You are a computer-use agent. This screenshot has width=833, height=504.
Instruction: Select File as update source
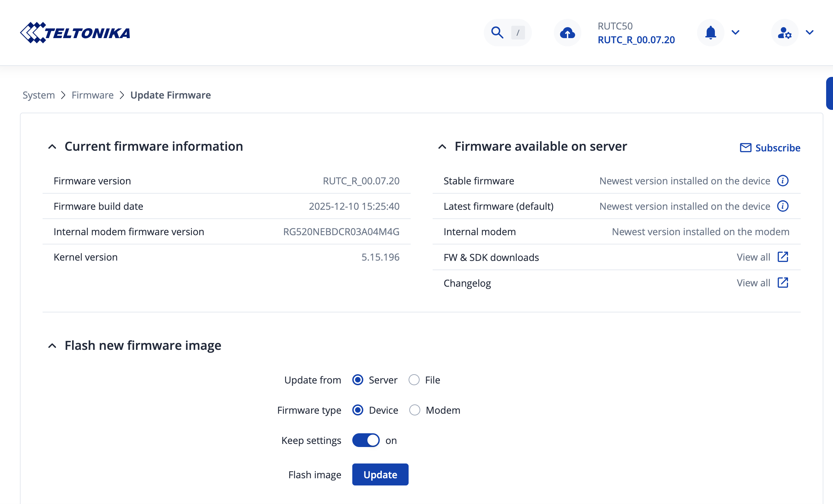414,380
